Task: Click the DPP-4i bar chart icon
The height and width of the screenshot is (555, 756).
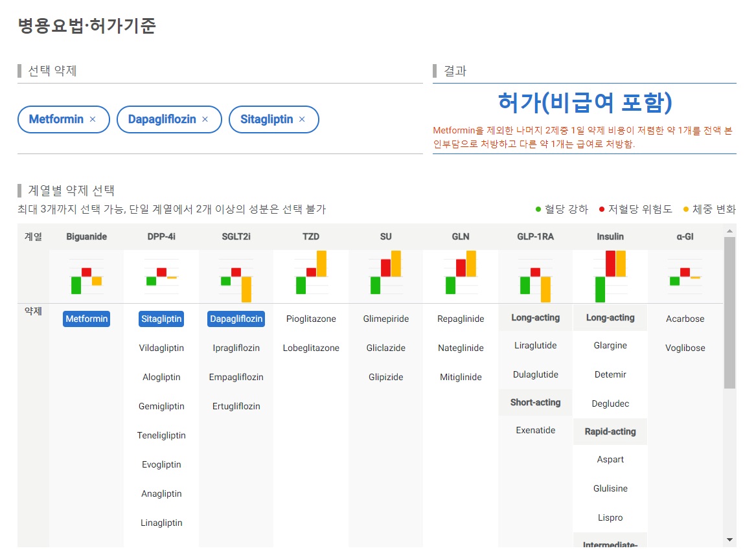Action: click(161, 275)
